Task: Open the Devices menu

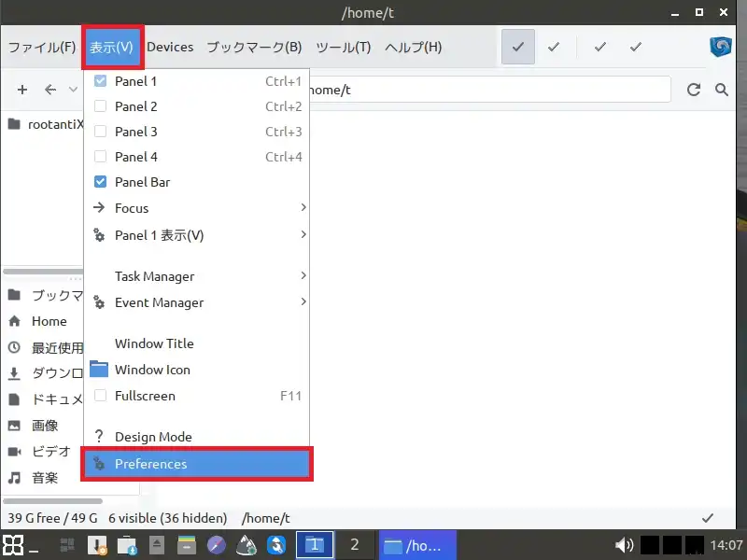Action: [170, 47]
